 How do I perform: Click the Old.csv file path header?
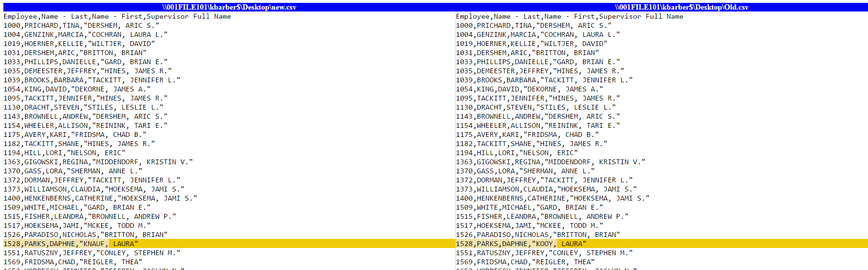682,7
